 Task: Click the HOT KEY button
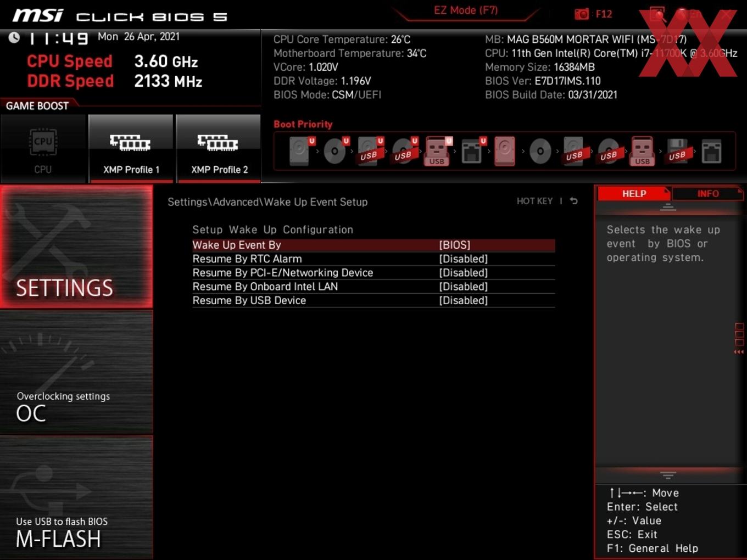pyautogui.click(x=534, y=201)
